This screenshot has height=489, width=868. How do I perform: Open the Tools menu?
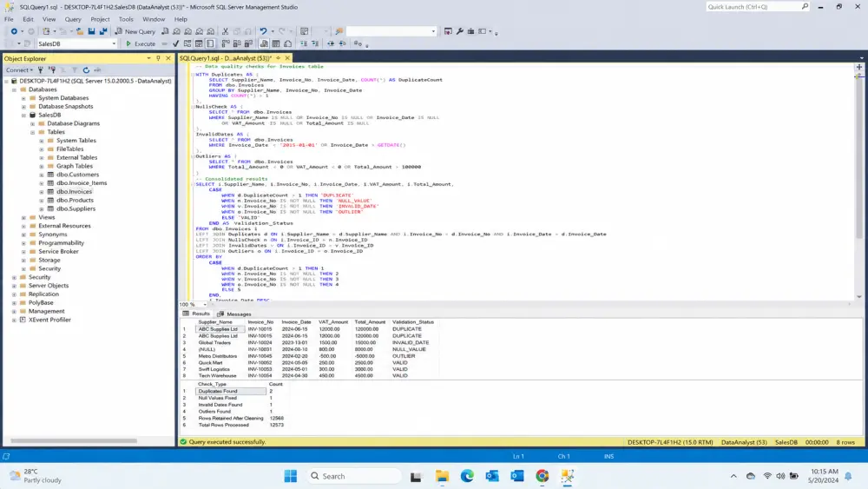[x=126, y=19]
